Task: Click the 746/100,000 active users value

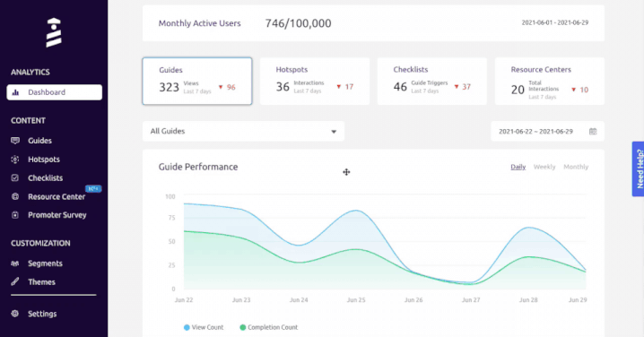Action: [298, 23]
